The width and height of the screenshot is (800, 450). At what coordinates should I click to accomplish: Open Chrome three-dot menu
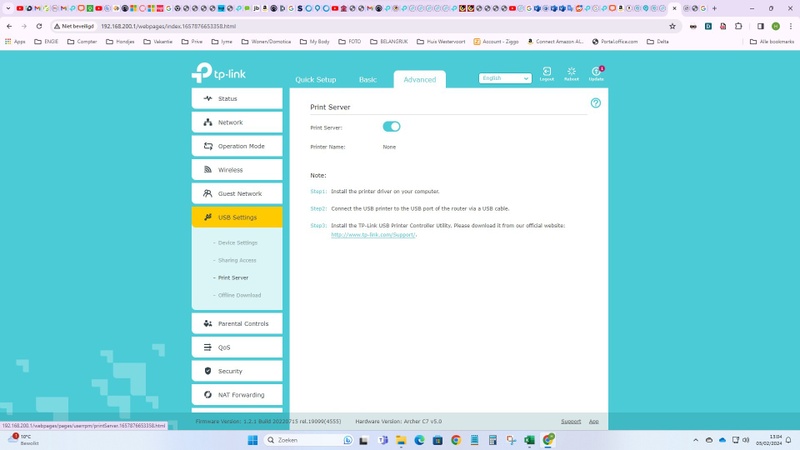point(791,26)
